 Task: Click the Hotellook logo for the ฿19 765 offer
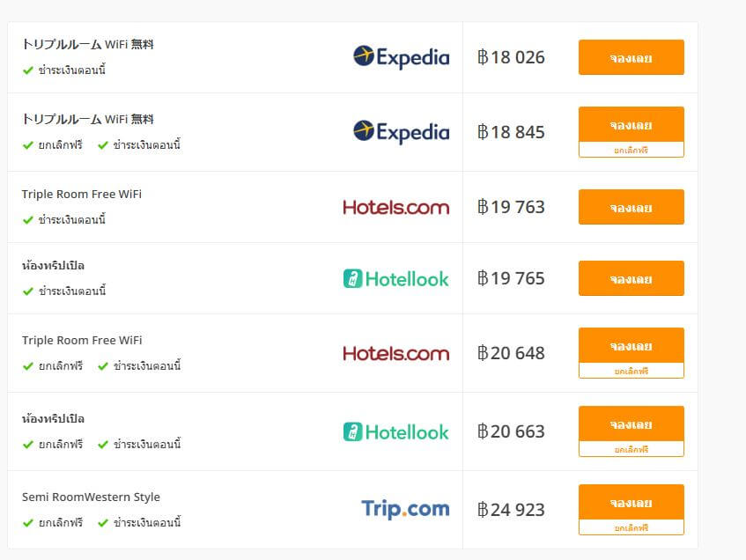395,278
